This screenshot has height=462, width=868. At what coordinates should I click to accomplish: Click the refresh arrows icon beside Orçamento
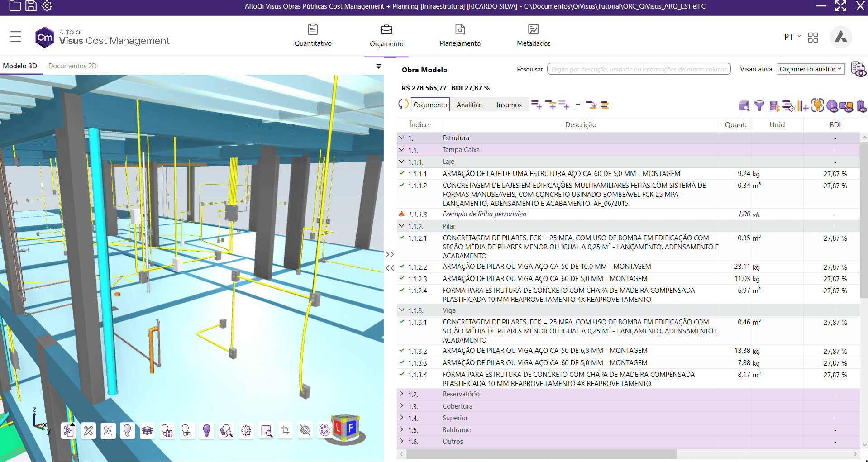(403, 105)
